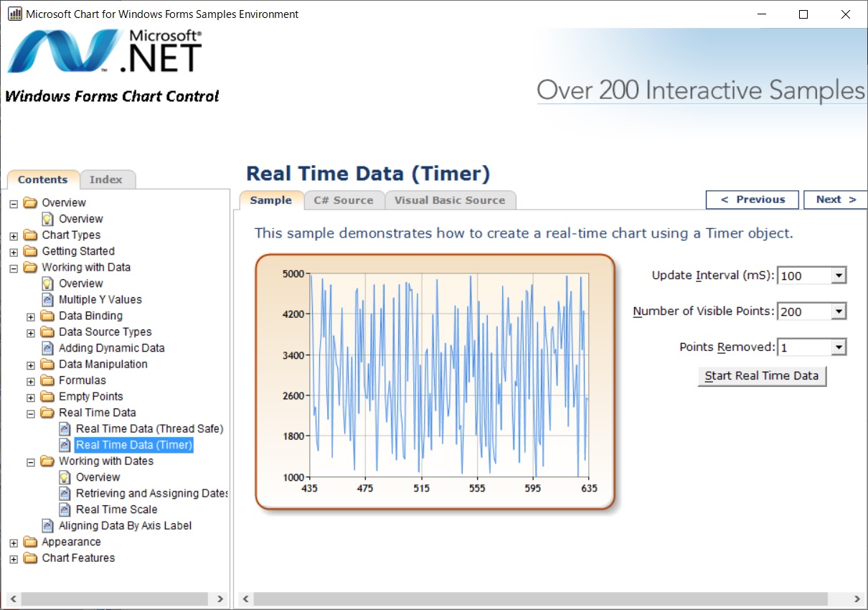
Task: Expand the Data Binding tree node
Action: click(x=31, y=316)
